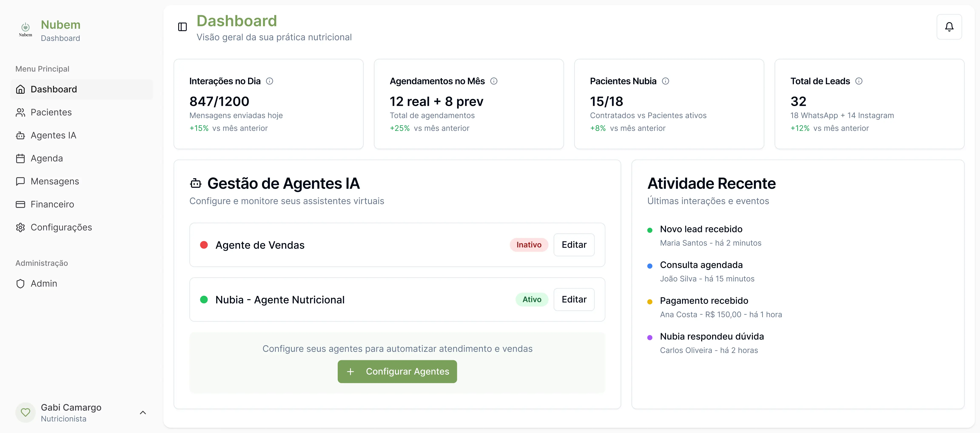Click the Nubem logo icon

(x=26, y=29)
